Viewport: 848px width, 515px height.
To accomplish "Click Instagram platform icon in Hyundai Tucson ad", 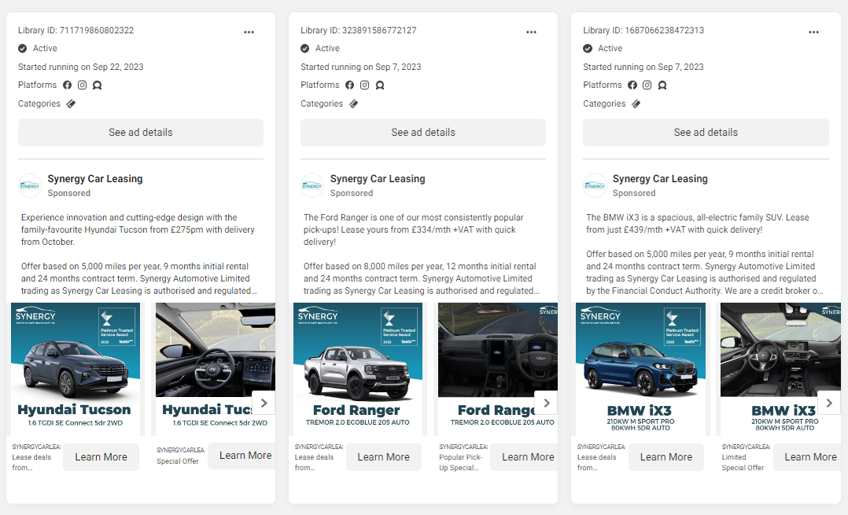I will point(82,85).
